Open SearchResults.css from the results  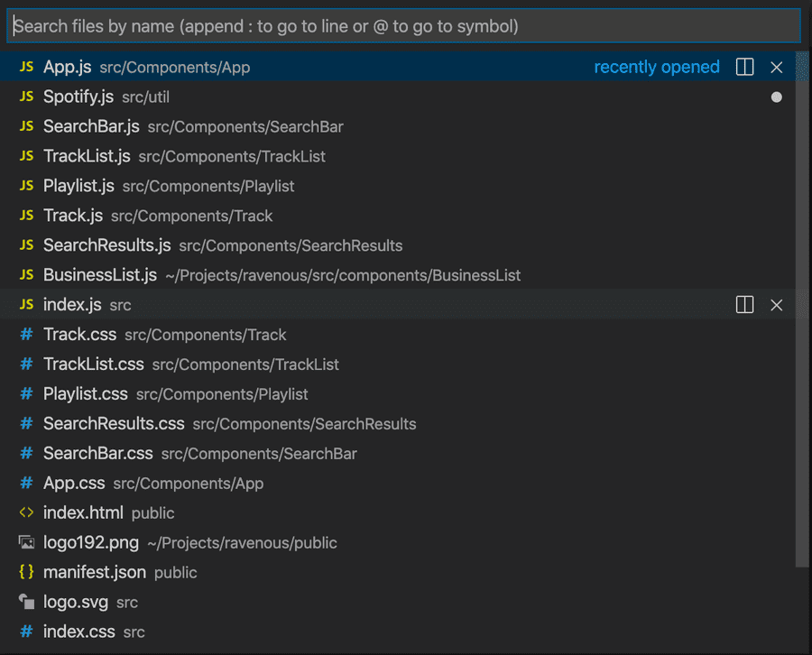click(x=114, y=424)
